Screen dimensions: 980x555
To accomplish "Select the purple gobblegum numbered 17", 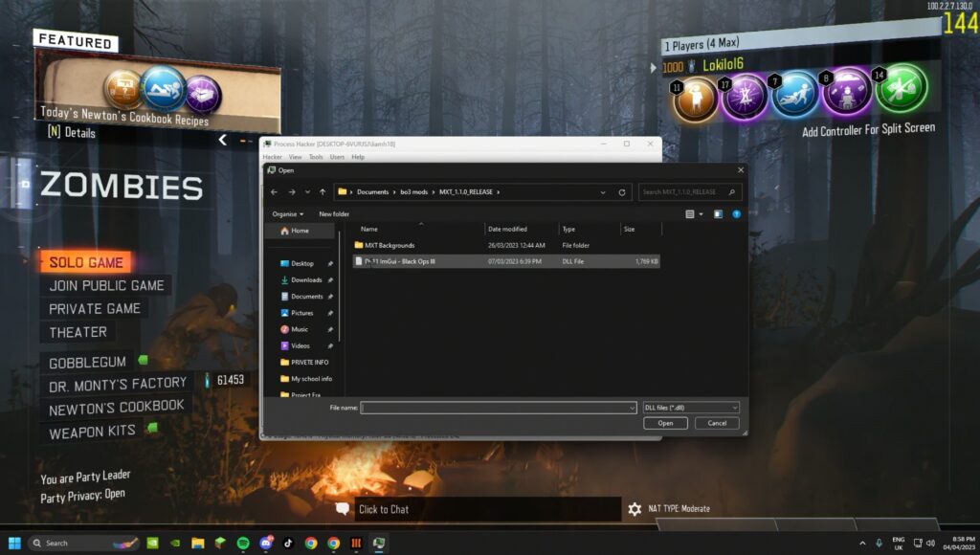I will 745,97.
